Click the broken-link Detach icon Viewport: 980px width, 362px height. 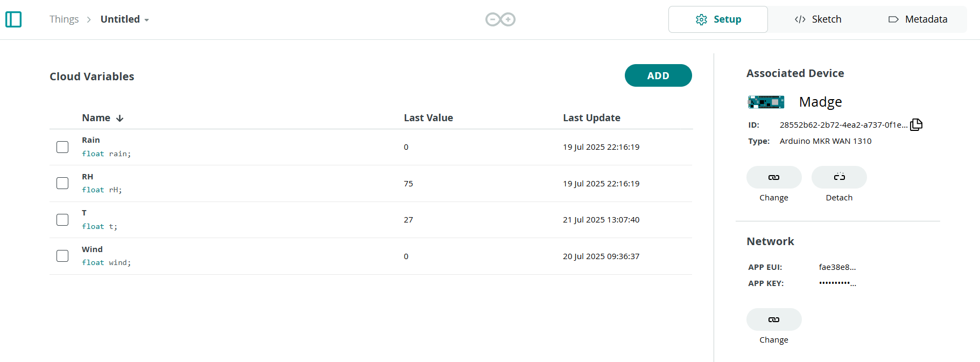click(x=838, y=177)
